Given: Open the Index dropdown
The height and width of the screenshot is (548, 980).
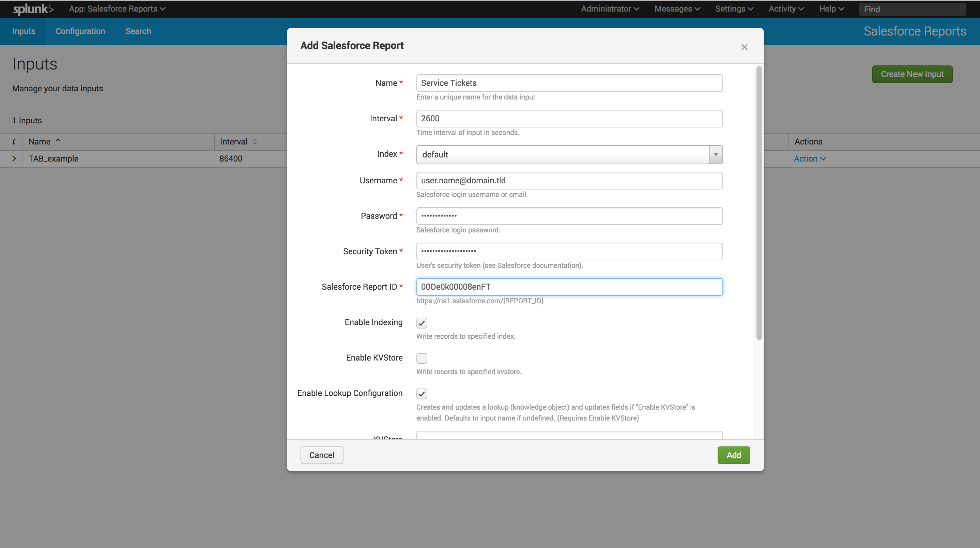Looking at the screenshot, I should click(x=569, y=154).
